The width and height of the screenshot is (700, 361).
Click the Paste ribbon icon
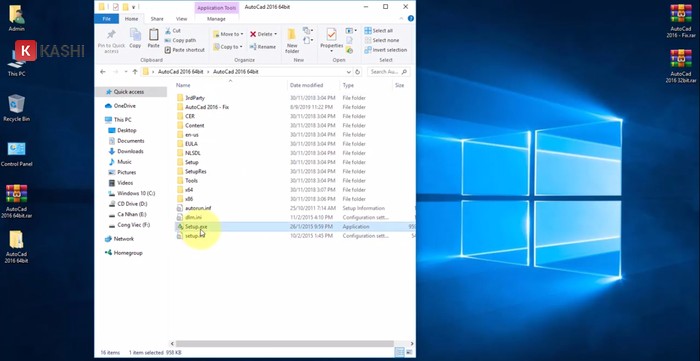pos(154,38)
